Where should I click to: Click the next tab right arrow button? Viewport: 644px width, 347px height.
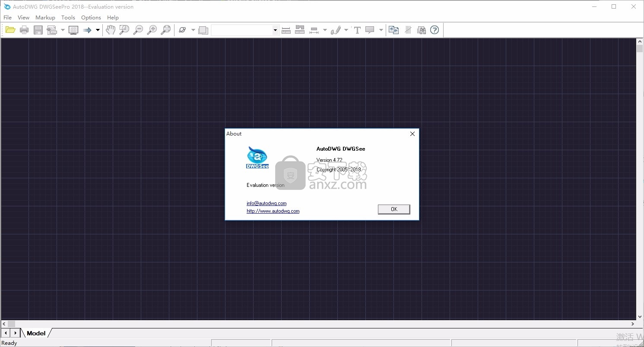coord(15,333)
